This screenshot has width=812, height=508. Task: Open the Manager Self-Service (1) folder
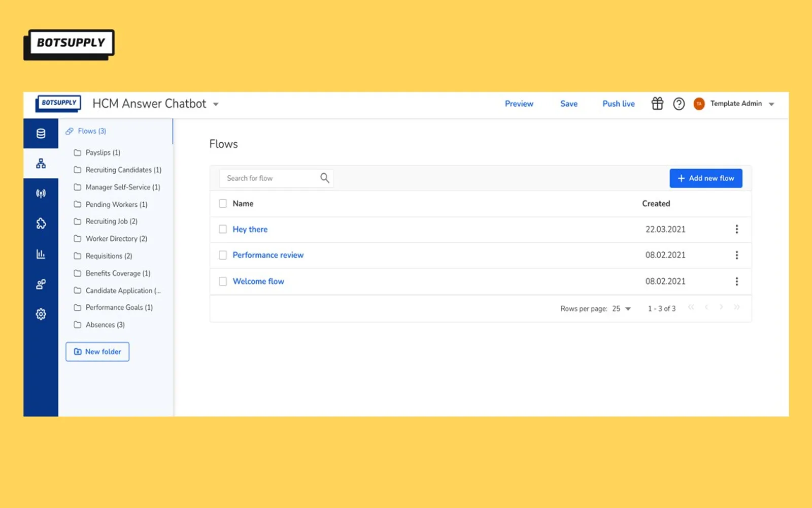tap(117, 187)
